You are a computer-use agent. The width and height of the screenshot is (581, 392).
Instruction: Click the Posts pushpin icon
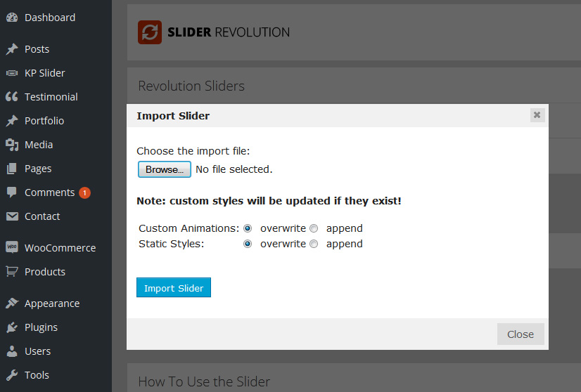pos(12,49)
